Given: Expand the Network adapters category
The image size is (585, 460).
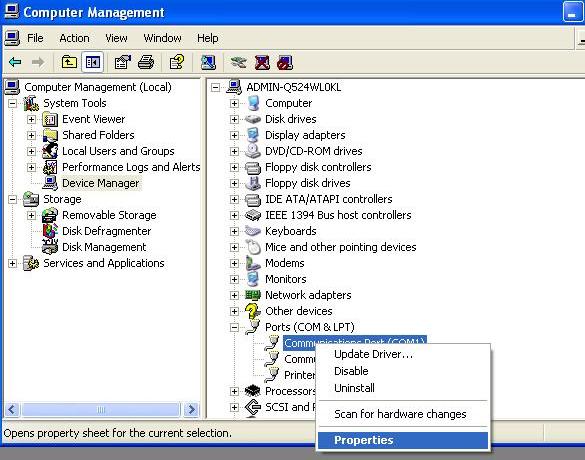Looking at the screenshot, I should (x=234, y=295).
